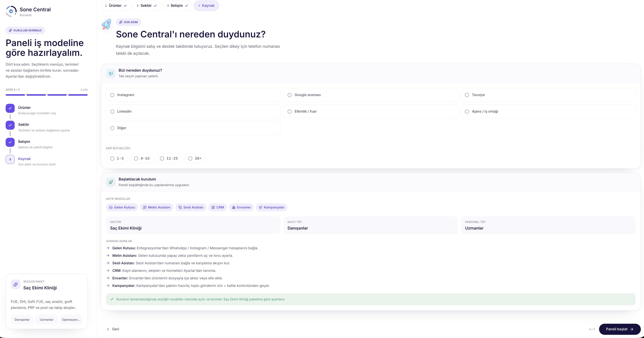Click the rocket illustration beside the heading
Viewport: 644px width, 338px height.
click(107, 24)
